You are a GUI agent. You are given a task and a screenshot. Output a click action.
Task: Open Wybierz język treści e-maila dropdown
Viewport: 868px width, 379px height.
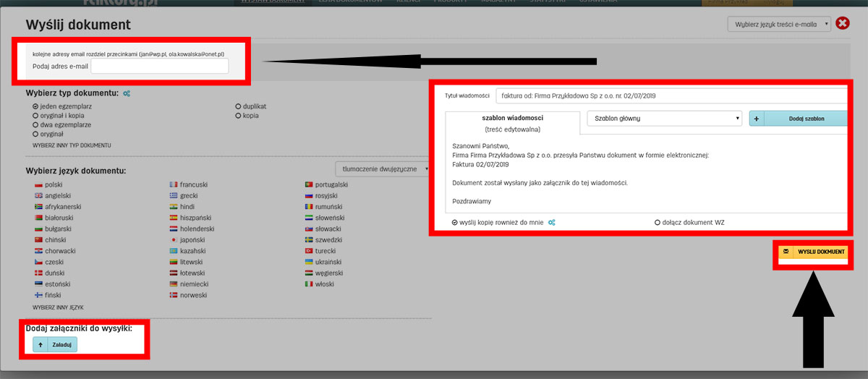point(779,24)
